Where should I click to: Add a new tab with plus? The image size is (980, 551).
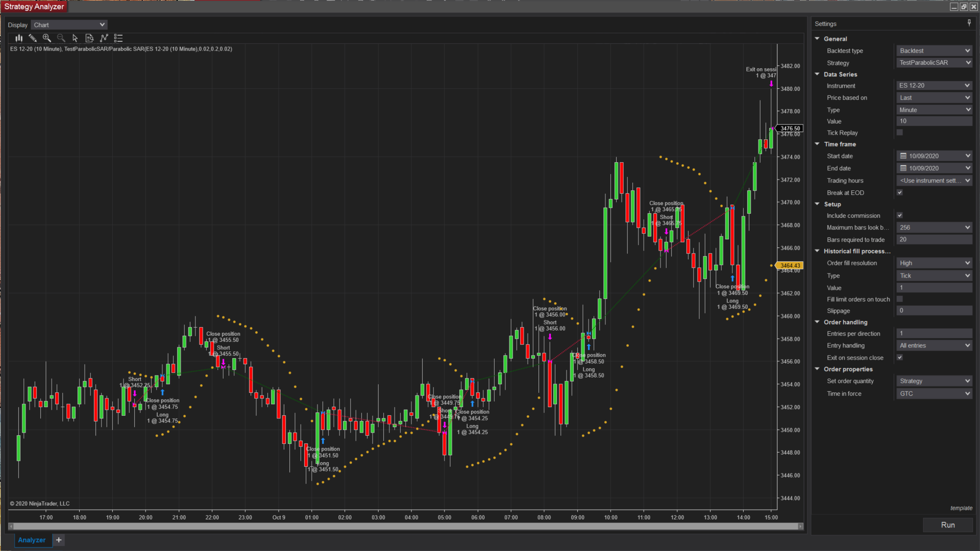pyautogui.click(x=59, y=540)
